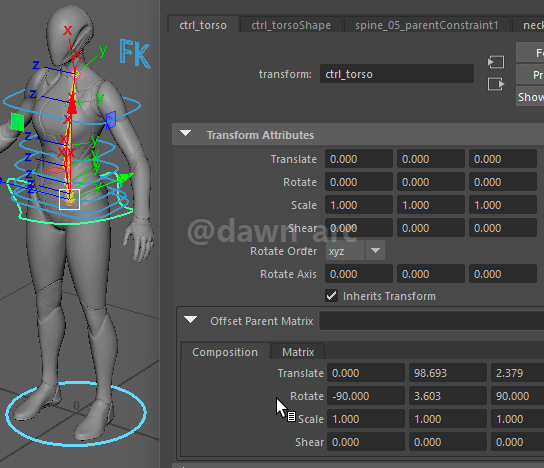
Task: Click the Rotate Y field in Transform Attributes
Action: click(431, 182)
